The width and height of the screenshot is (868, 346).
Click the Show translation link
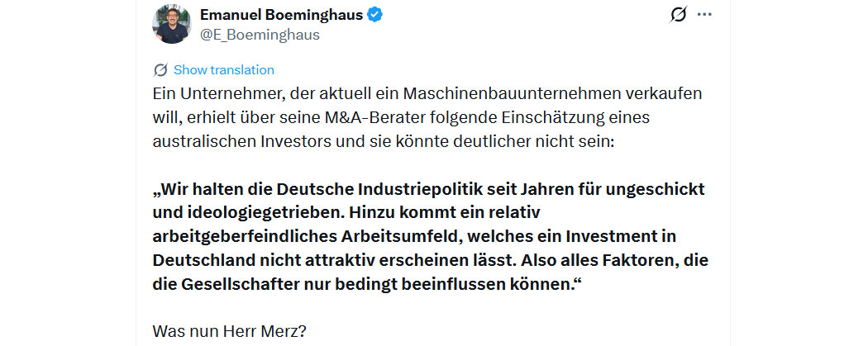(223, 70)
